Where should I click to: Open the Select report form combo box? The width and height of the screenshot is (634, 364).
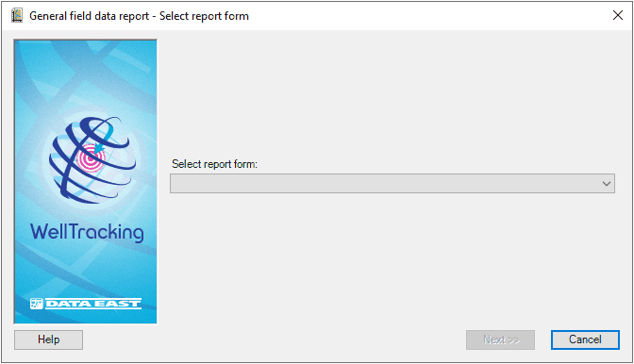(392, 183)
